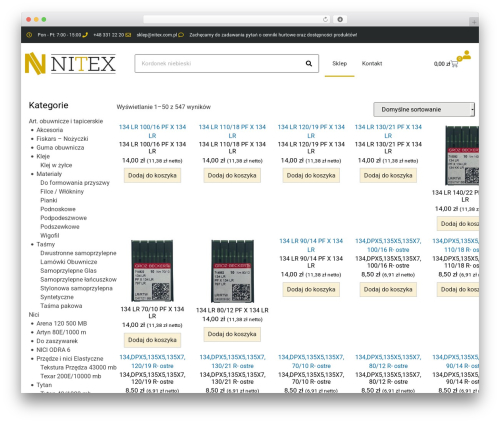Open Artyn 80E/1000 m category

click(61, 332)
